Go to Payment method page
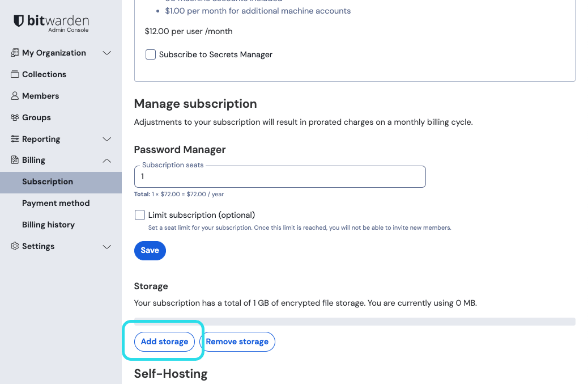Screen dimensions: 588x384 click(56, 203)
